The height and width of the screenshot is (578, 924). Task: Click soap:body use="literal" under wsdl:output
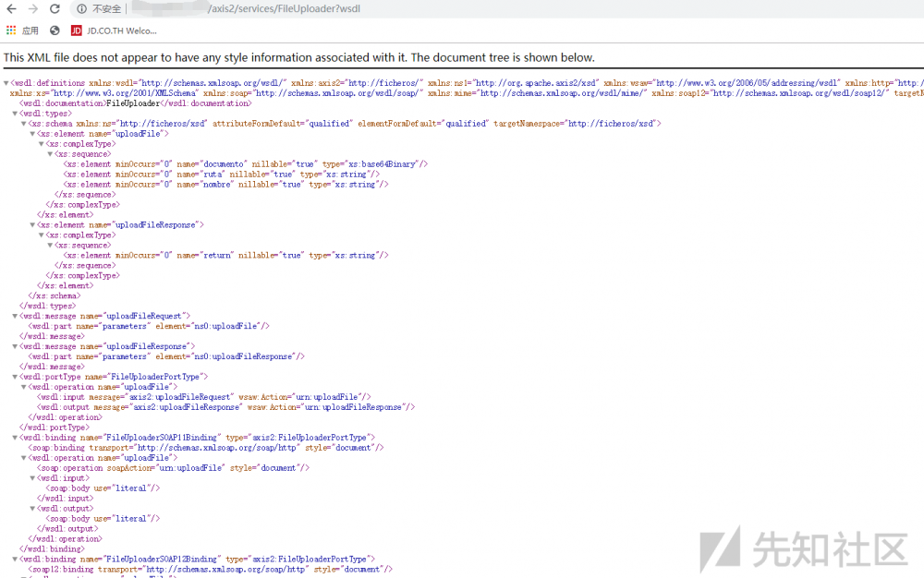103,519
